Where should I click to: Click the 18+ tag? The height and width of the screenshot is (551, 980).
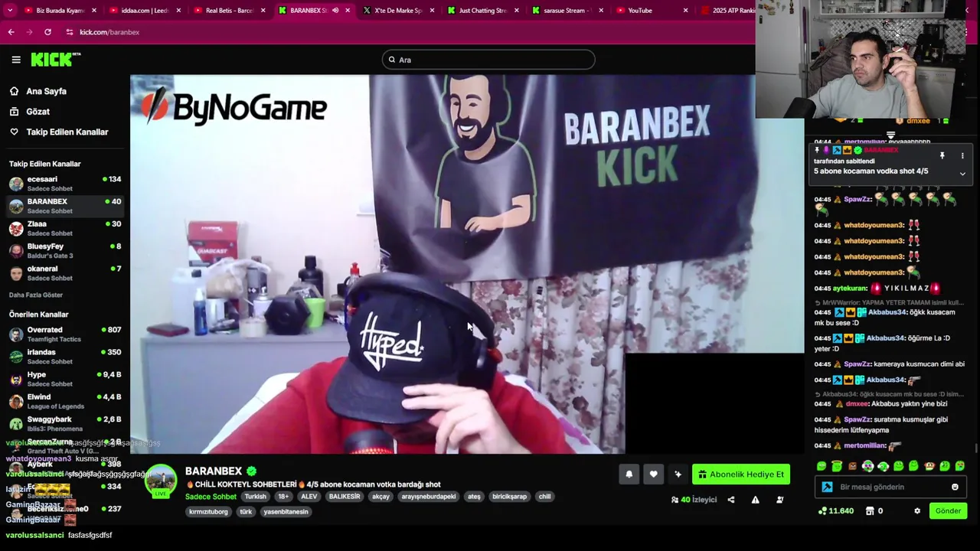click(283, 497)
